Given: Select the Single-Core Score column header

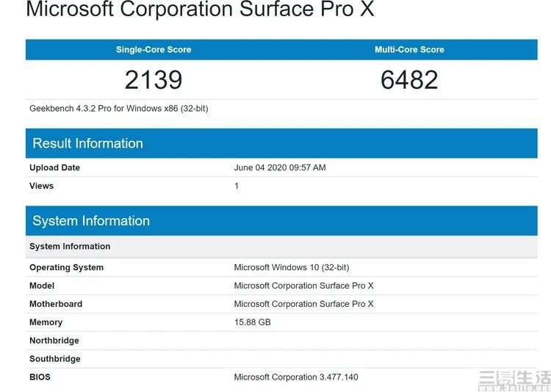Looking at the screenshot, I should [x=154, y=50].
